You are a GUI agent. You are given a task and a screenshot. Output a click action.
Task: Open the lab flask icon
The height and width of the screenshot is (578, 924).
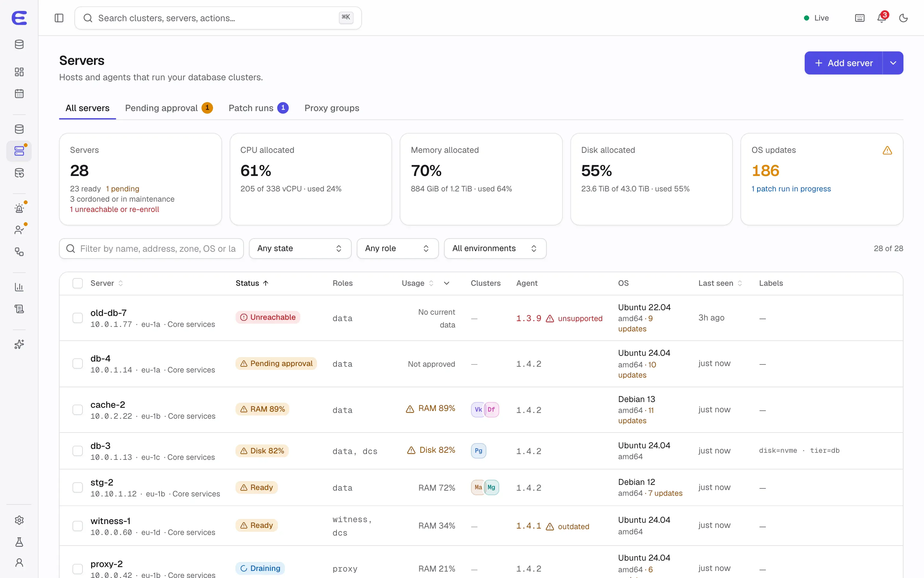click(19, 542)
